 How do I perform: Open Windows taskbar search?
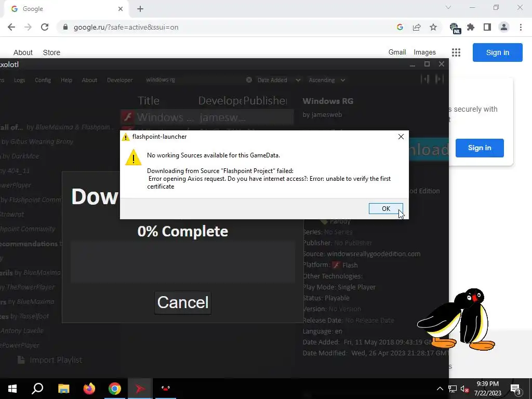[37, 389]
